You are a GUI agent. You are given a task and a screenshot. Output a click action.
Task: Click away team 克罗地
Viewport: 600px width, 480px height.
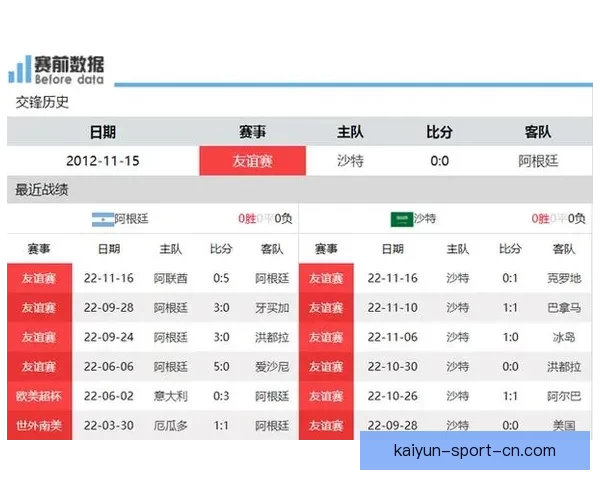coord(564,278)
